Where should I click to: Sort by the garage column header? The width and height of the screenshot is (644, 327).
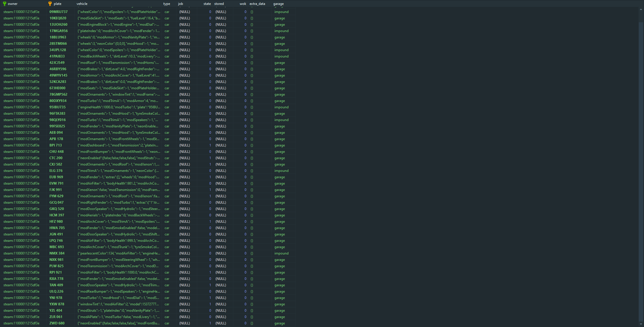click(278, 4)
